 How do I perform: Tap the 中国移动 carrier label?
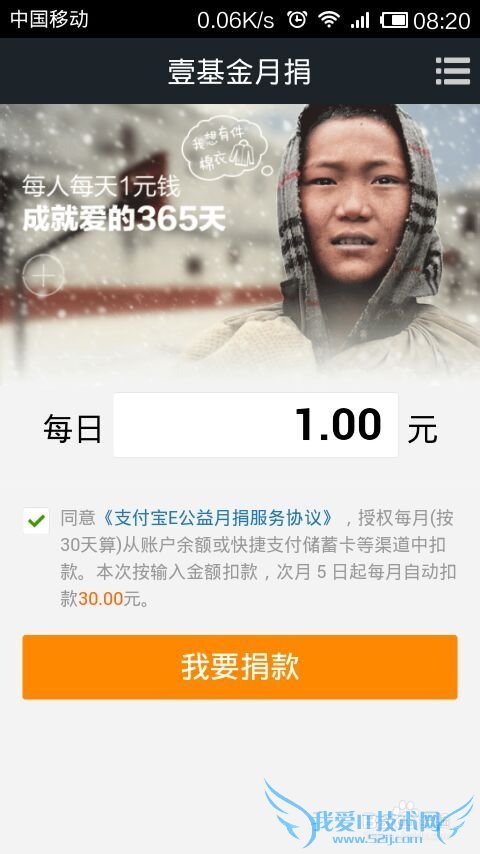[x=49, y=19]
